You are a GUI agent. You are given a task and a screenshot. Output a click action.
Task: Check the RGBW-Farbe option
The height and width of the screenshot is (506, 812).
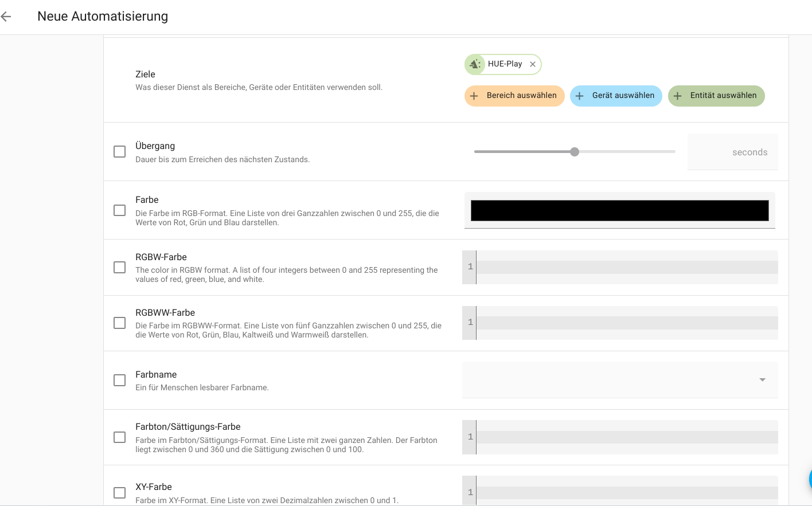pyautogui.click(x=120, y=268)
